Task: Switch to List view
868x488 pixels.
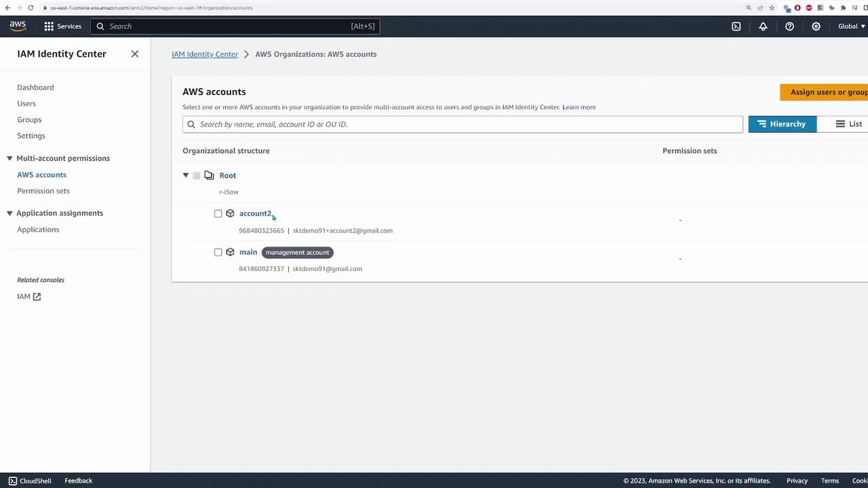Action: [848, 124]
